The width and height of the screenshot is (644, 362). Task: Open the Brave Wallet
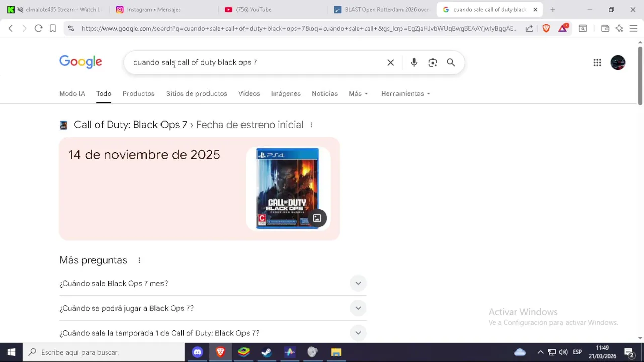[605, 28]
